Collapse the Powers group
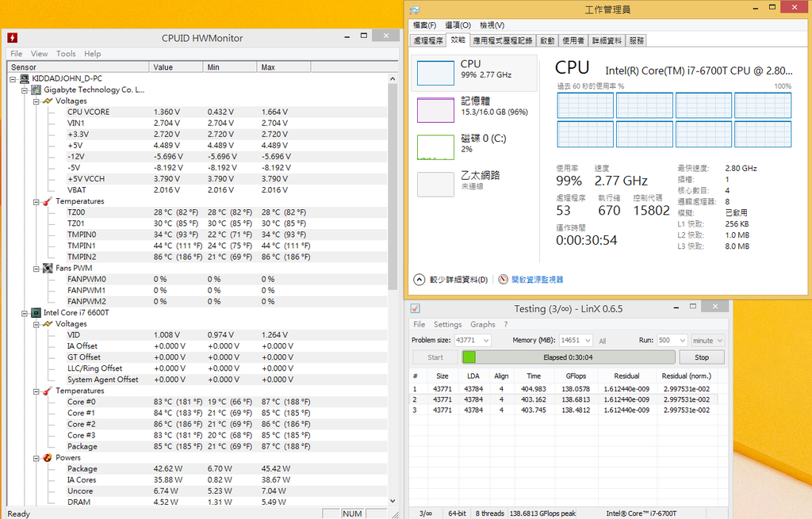 coord(36,458)
